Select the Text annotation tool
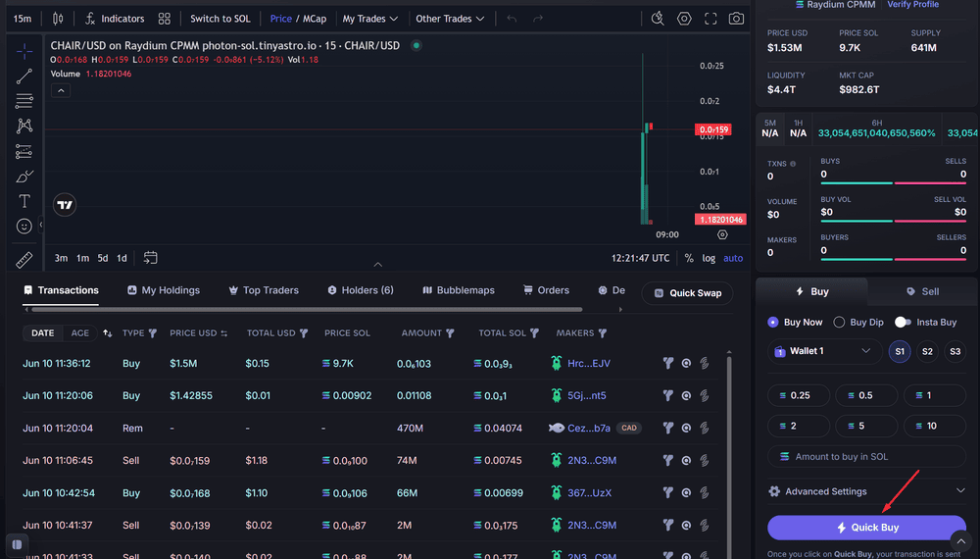980x559 pixels. (24, 201)
